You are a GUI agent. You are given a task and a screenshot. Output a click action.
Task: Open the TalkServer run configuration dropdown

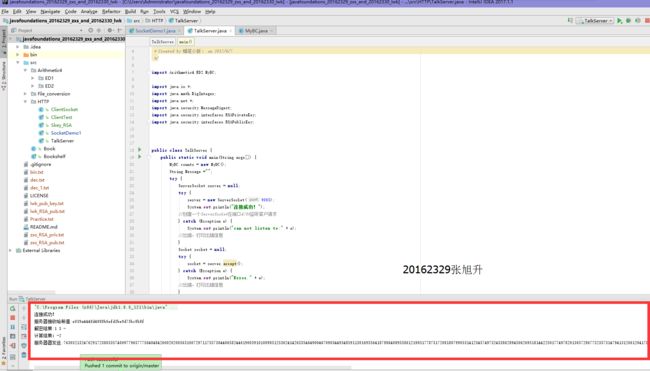(x=595, y=21)
